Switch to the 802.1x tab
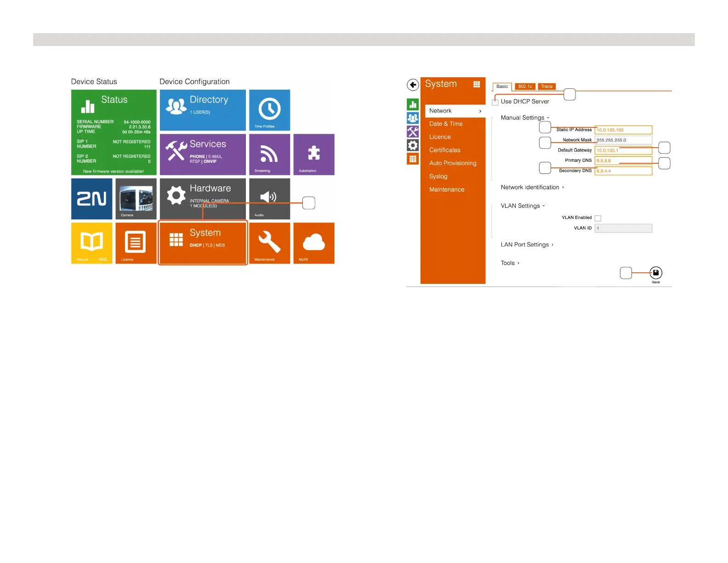 525,86
